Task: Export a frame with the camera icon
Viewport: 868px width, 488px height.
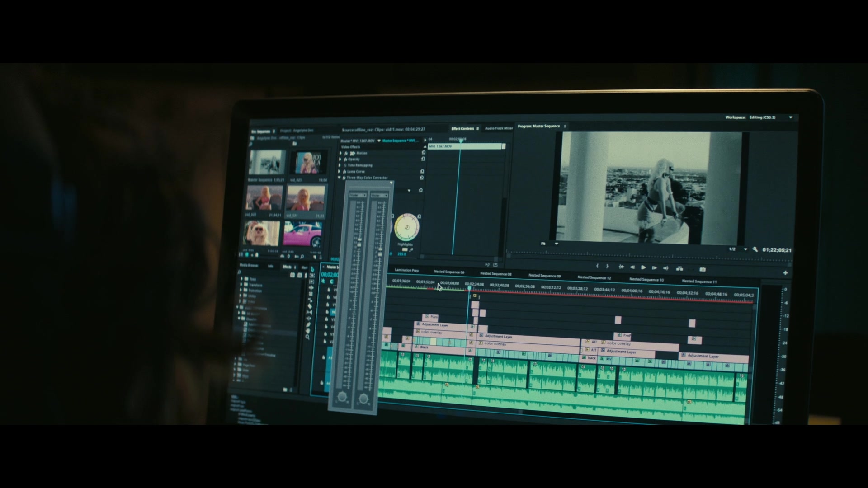Action: (x=703, y=269)
